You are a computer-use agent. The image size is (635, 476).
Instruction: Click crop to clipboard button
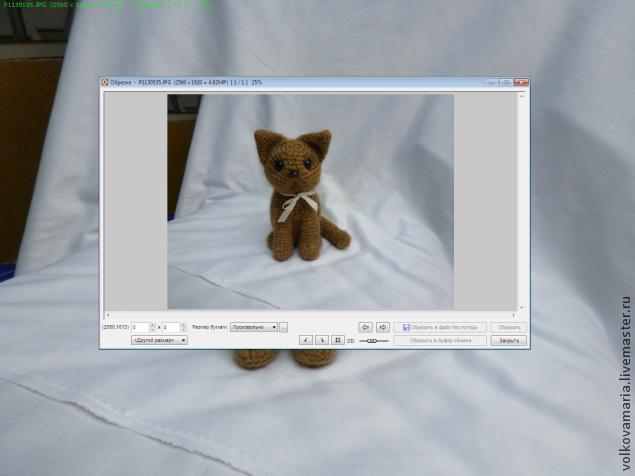pos(440,340)
